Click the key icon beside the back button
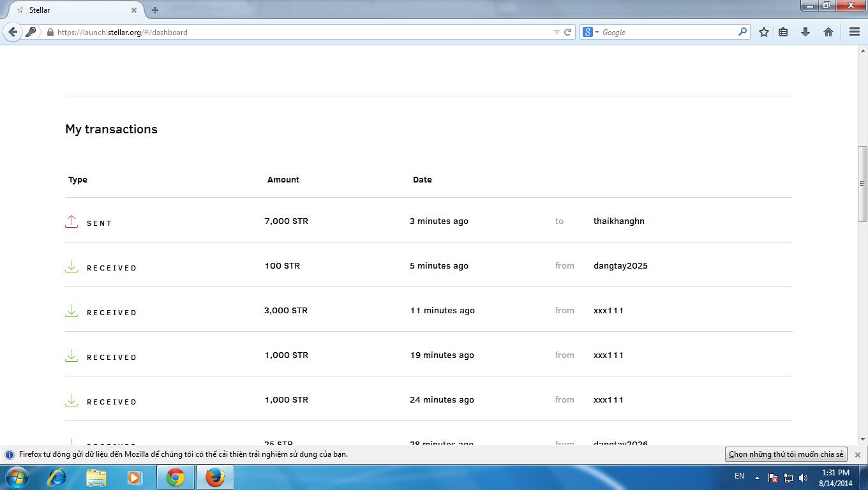 tap(31, 32)
